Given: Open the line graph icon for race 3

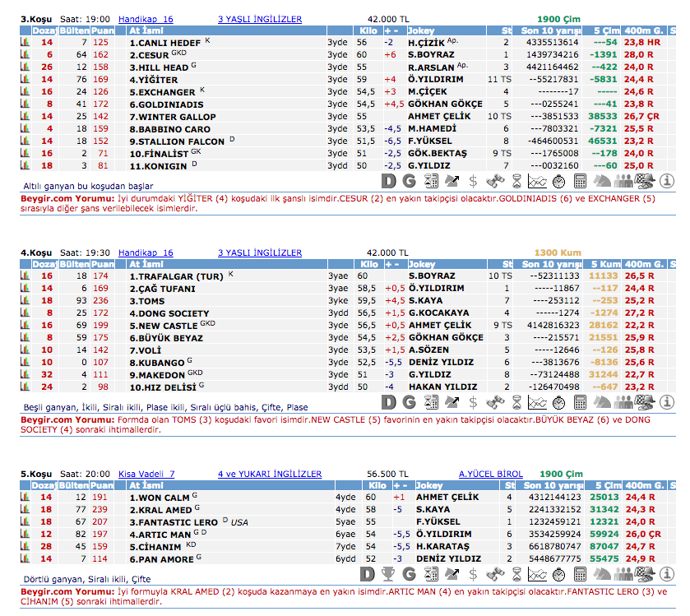Looking at the screenshot, I should click(537, 180).
